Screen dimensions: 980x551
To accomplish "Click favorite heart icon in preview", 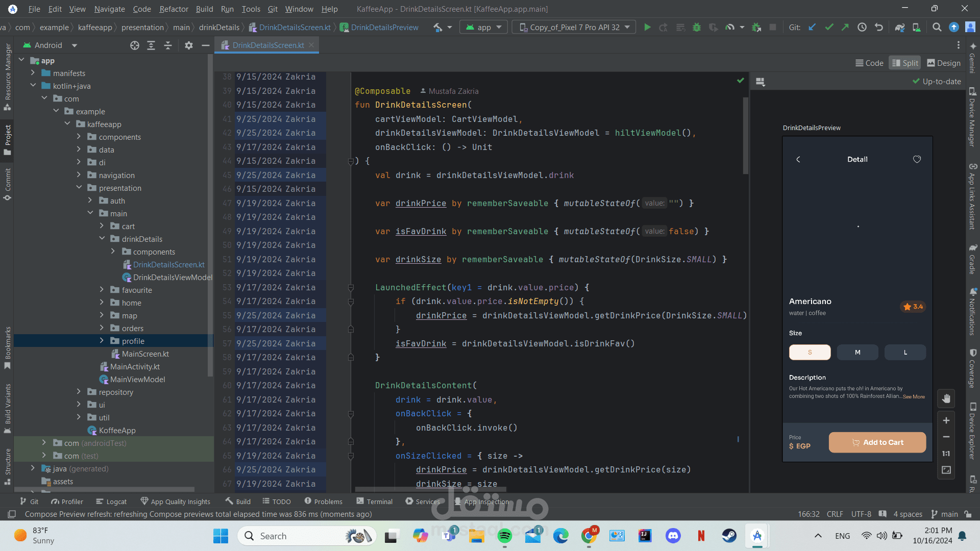I will [917, 160].
